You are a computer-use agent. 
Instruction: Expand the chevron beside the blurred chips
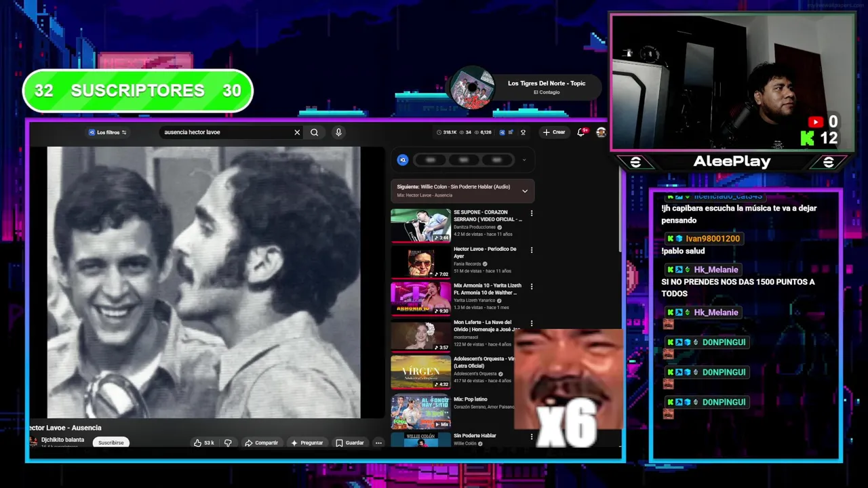pos(524,160)
